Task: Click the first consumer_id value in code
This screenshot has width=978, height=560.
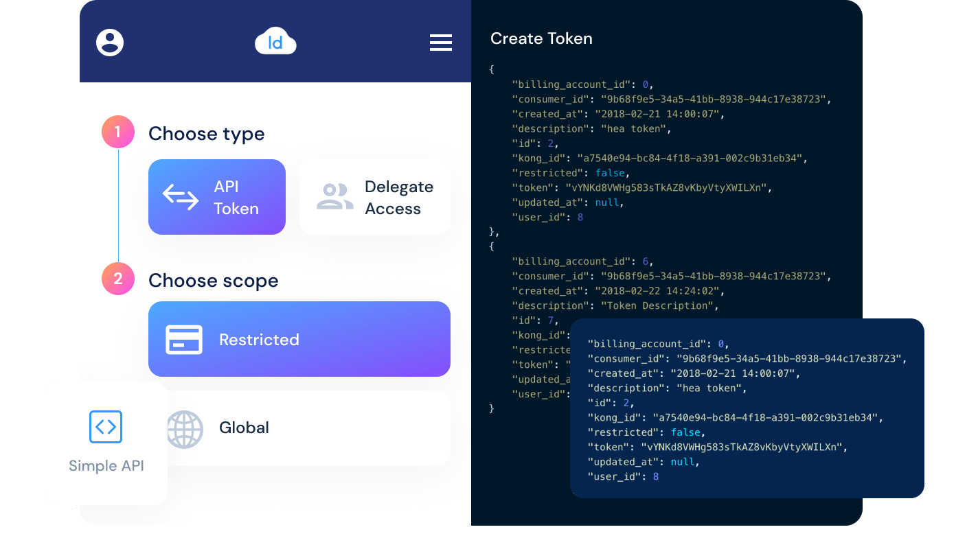Action: coord(713,100)
